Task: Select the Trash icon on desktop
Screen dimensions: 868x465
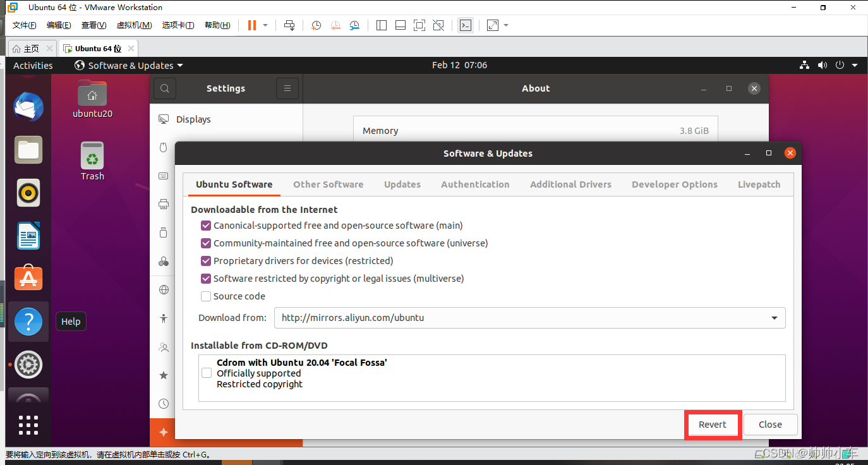Action: tap(92, 161)
